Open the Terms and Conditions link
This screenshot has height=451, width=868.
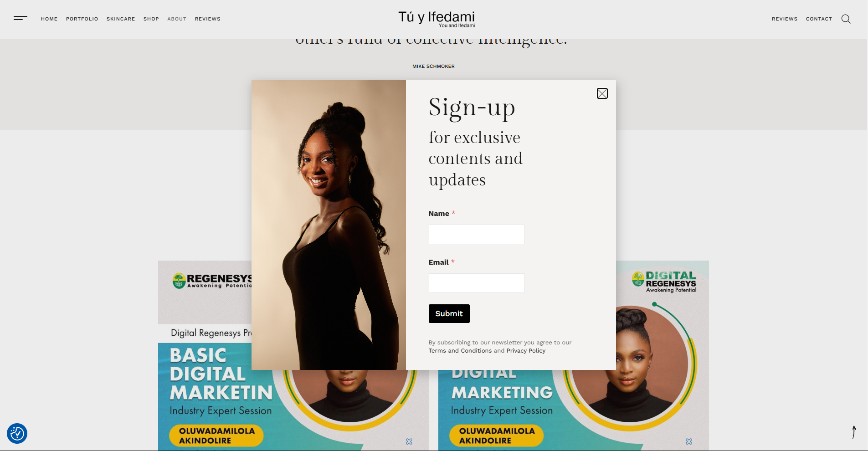tap(460, 351)
